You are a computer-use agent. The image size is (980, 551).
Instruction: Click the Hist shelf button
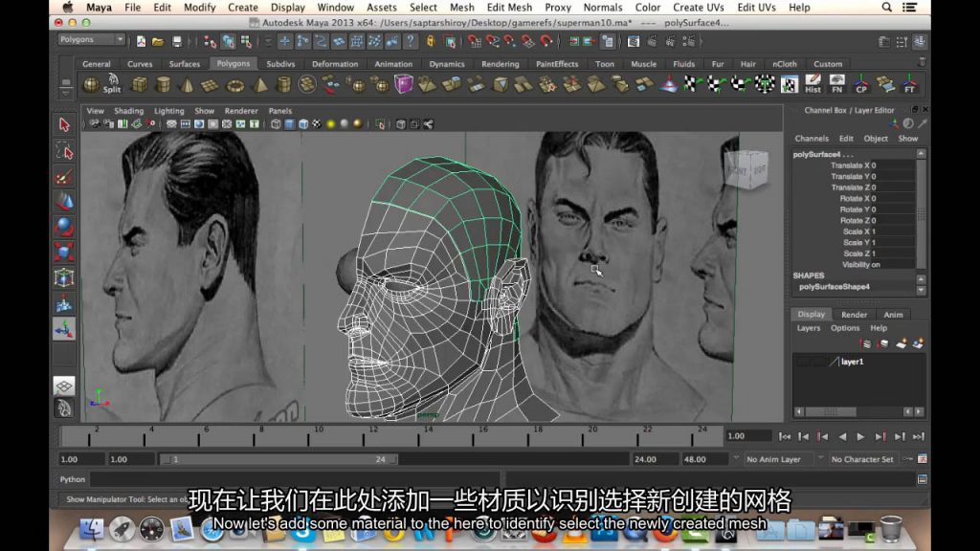tap(813, 84)
